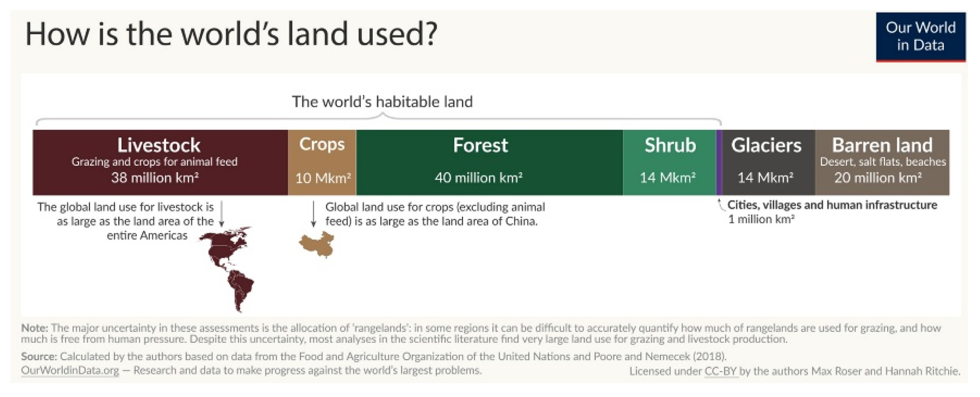The image size is (980, 397).
Task: Click the China map silhouette
Action: (317, 245)
